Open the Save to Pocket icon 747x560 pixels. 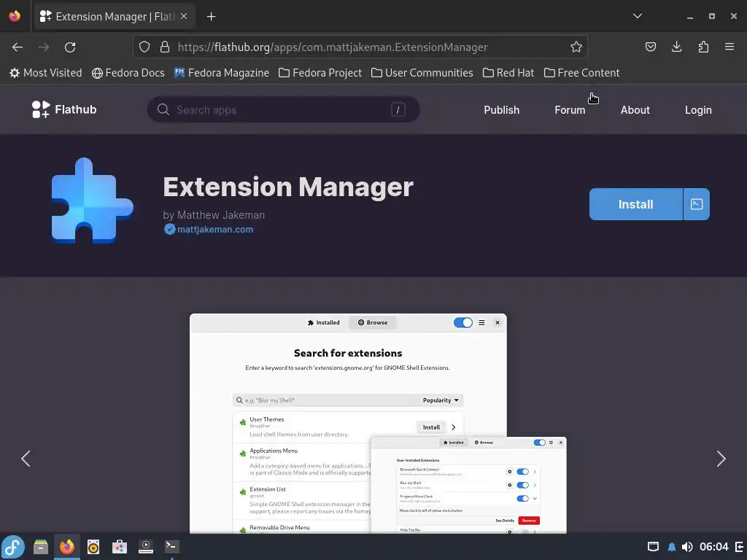650,47
